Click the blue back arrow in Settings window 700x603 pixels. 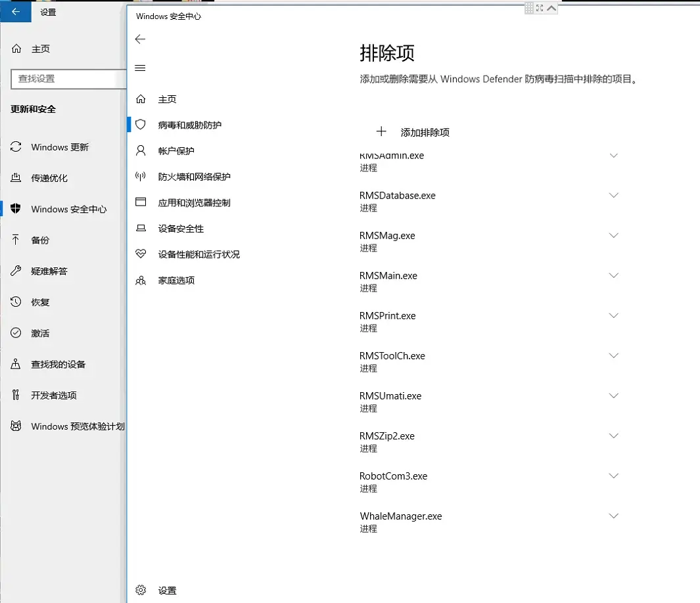[x=16, y=12]
